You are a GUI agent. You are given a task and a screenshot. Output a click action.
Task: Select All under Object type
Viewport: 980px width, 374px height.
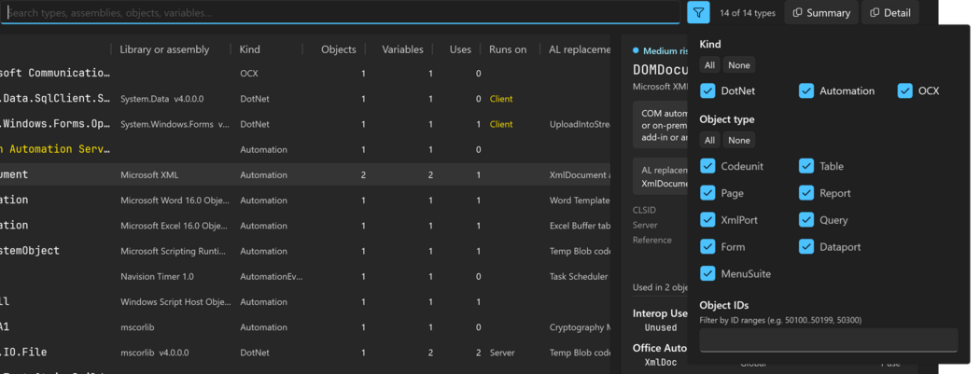pyautogui.click(x=709, y=140)
